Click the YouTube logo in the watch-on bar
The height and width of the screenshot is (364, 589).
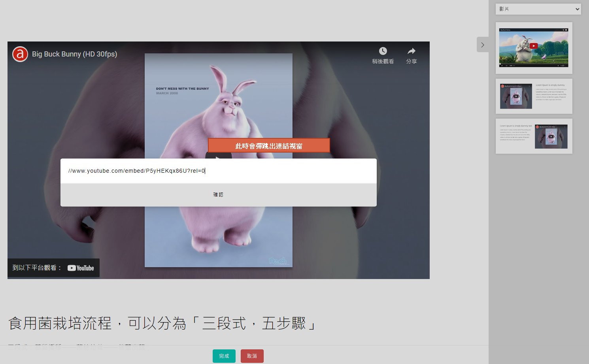coord(81,268)
